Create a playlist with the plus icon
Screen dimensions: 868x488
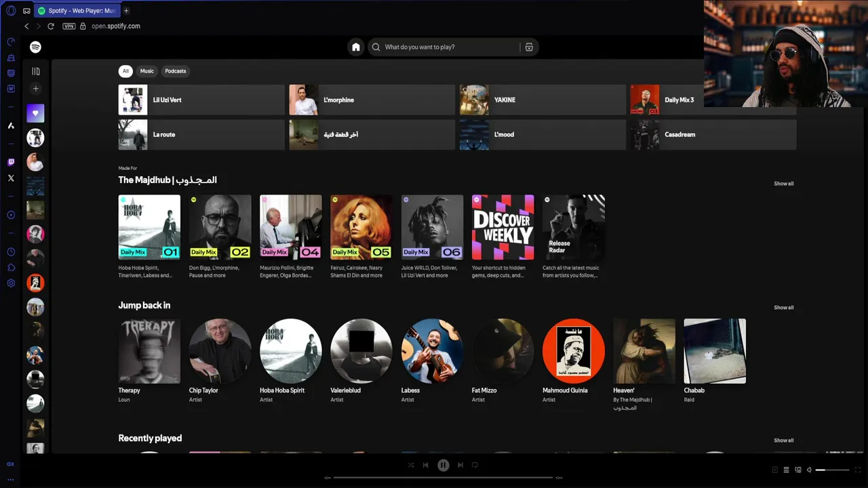[36, 89]
